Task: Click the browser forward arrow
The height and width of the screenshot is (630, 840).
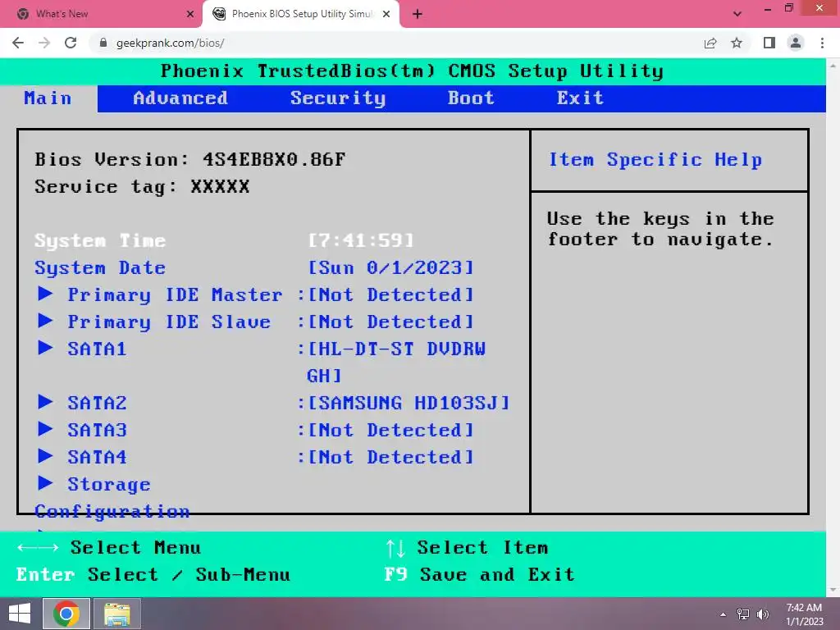Action: click(x=44, y=43)
